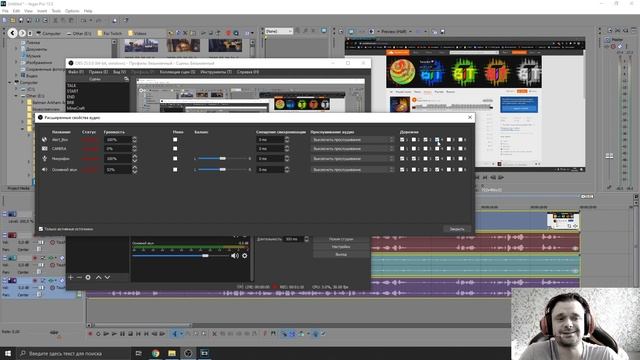Click the microphone icon of the Микрофон row

pyautogui.click(x=44, y=158)
